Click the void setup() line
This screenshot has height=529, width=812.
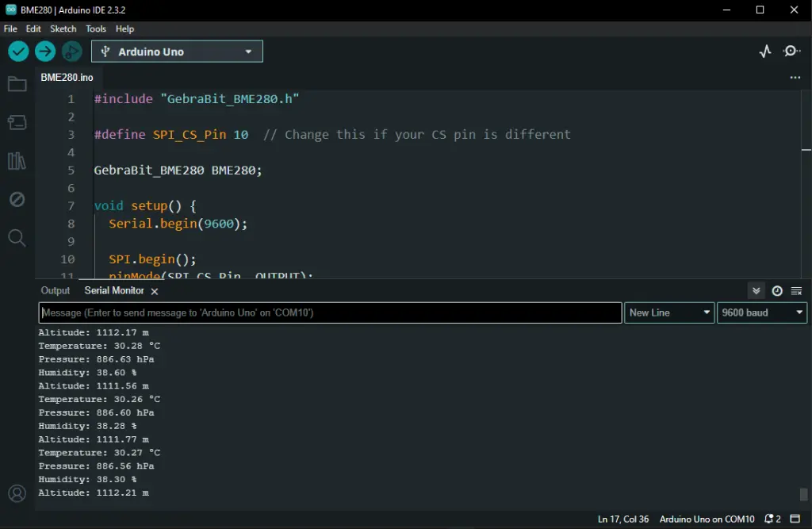(x=145, y=205)
